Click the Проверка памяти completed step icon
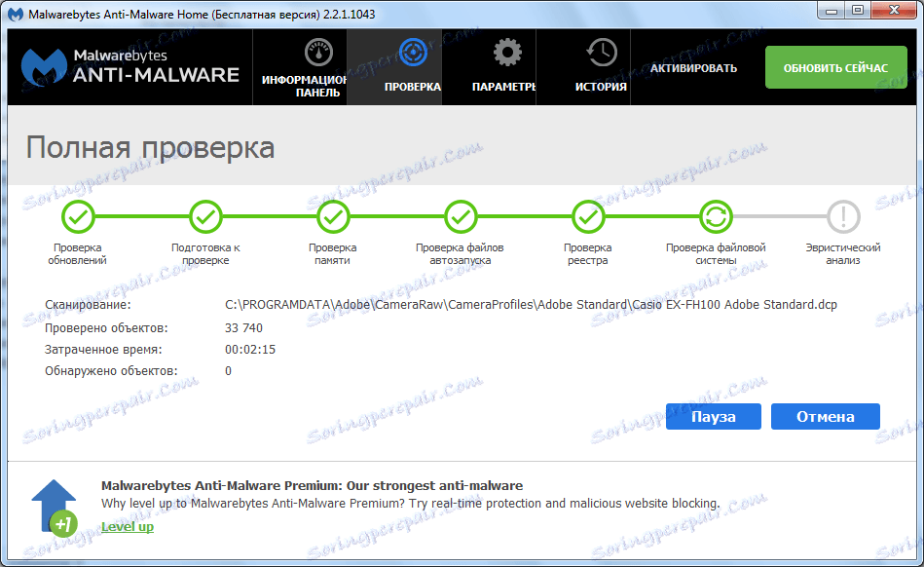924x567 pixels. tap(333, 216)
